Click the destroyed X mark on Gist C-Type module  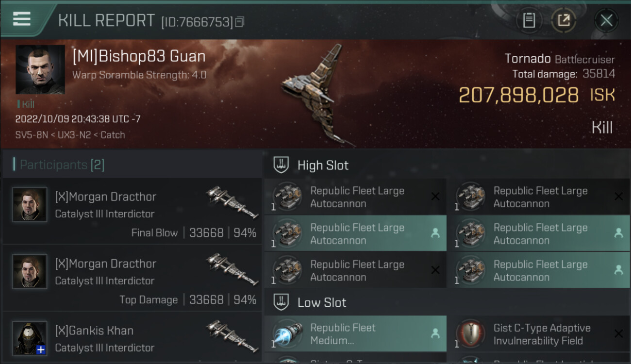(618, 334)
